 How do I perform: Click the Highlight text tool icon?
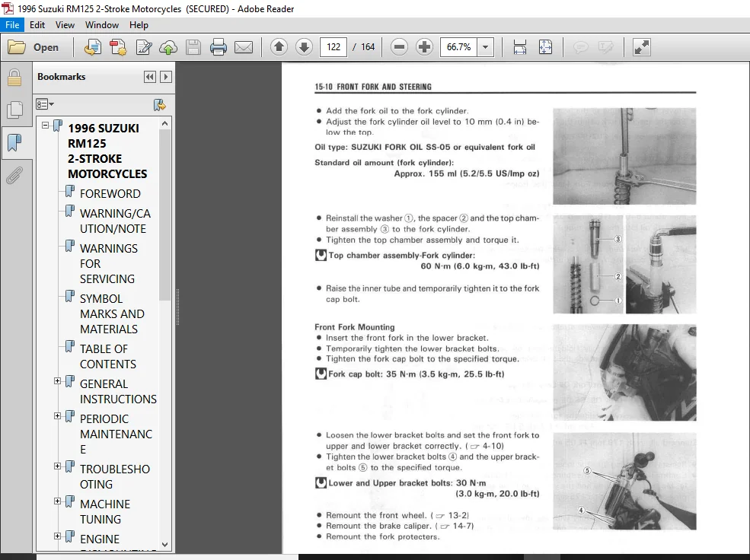[x=605, y=47]
